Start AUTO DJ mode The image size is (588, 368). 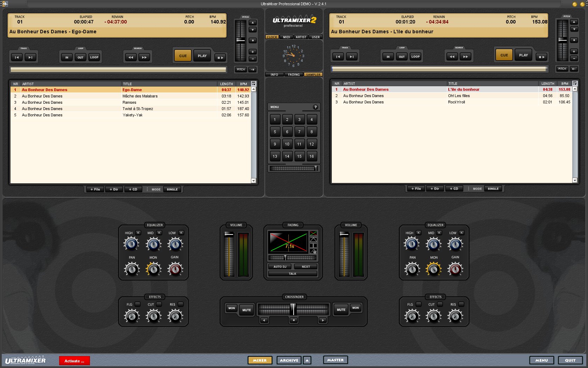(x=280, y=267)
